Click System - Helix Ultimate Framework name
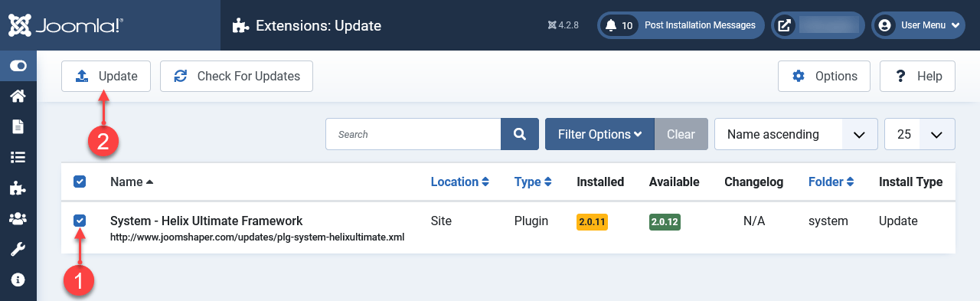 (x=206, y=221)
